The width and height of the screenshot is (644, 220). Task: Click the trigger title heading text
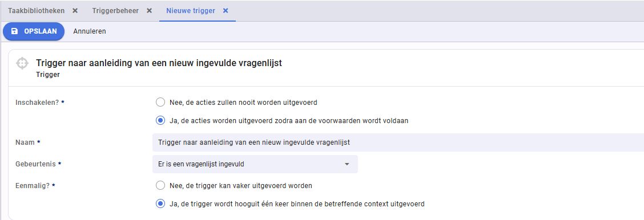[x=159, y=63]
